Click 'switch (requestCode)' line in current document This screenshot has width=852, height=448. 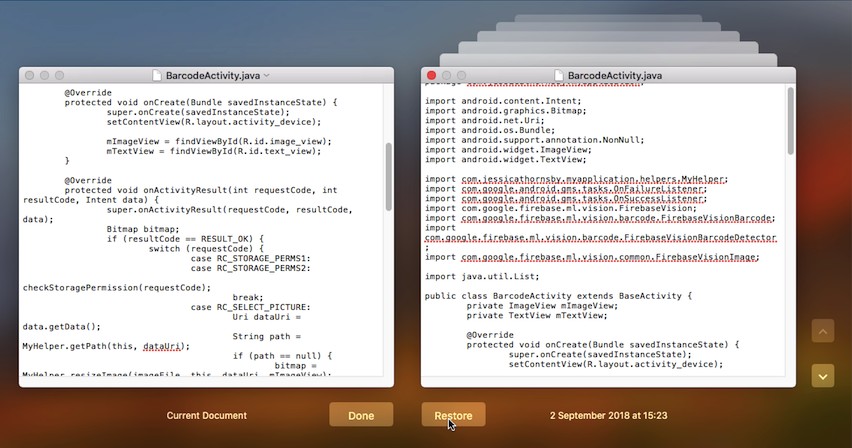(205, 248)
